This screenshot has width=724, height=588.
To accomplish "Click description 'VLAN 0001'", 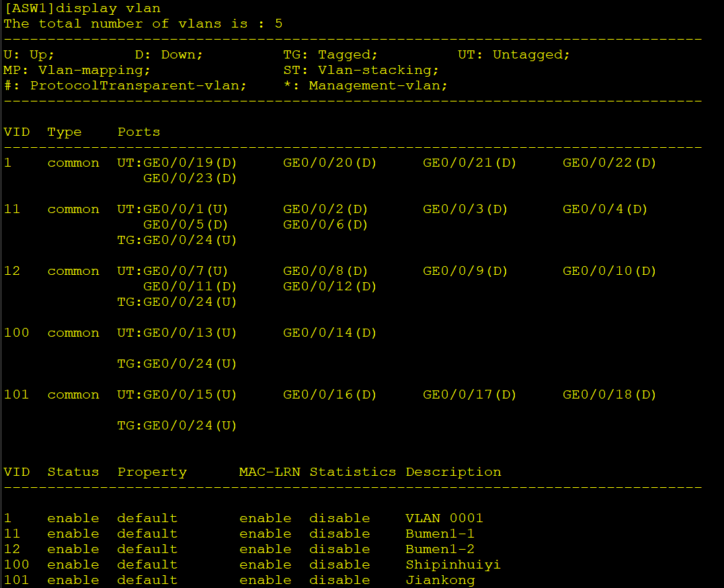I will tap(444, 518).
